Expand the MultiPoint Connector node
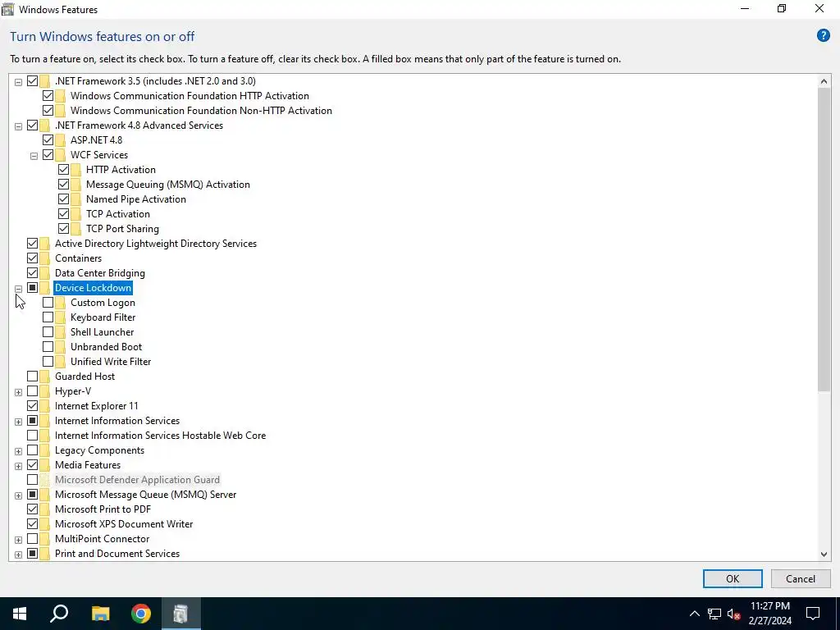The width and height of the screenshot is (840, 630). [x=18, y=540]
